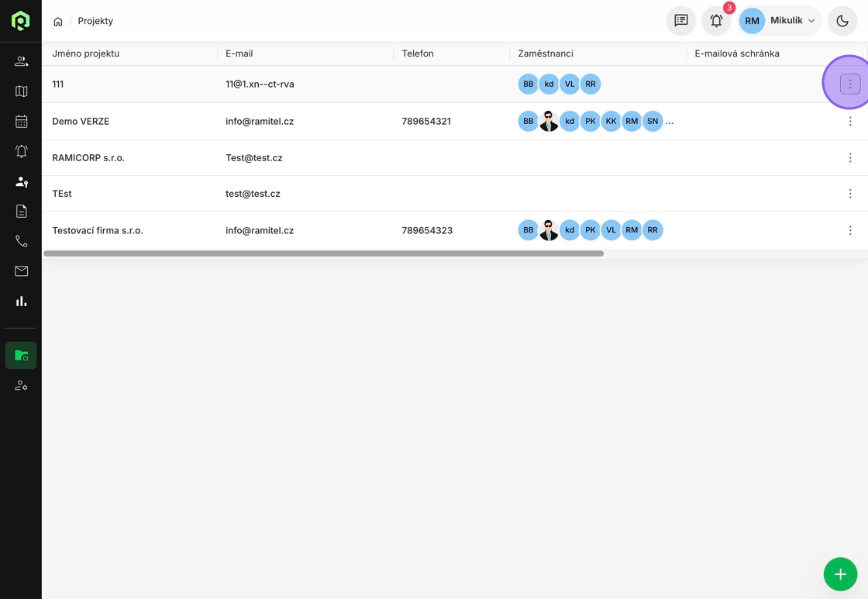
Task: Click the horizontal table scrollbar
Action: coord(323,253)
